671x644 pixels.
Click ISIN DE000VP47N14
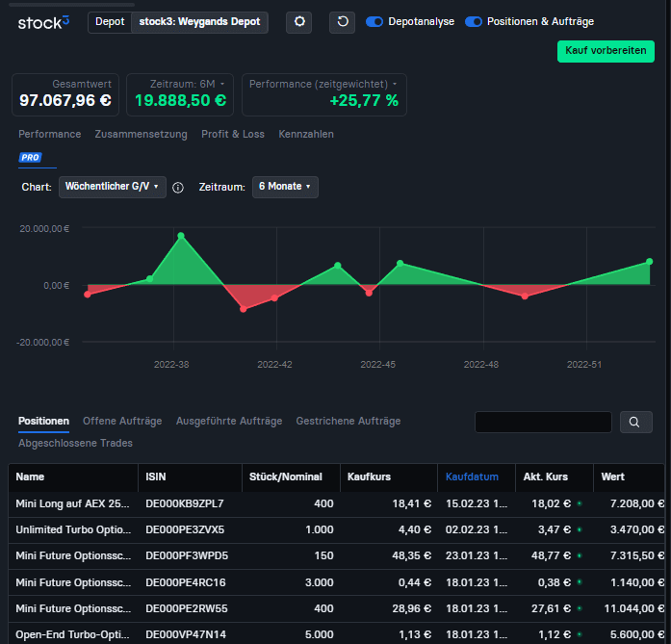pyautogui.click(x=186, y=634)
